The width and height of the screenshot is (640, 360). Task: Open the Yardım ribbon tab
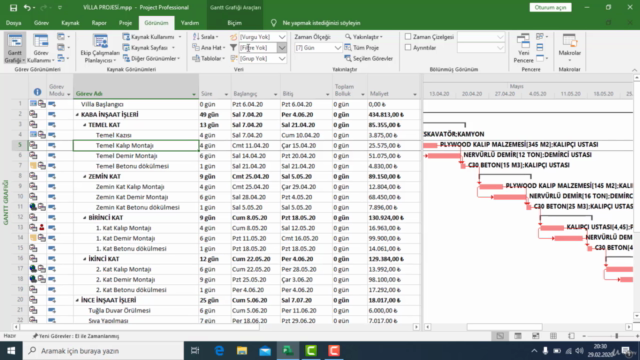190,23
